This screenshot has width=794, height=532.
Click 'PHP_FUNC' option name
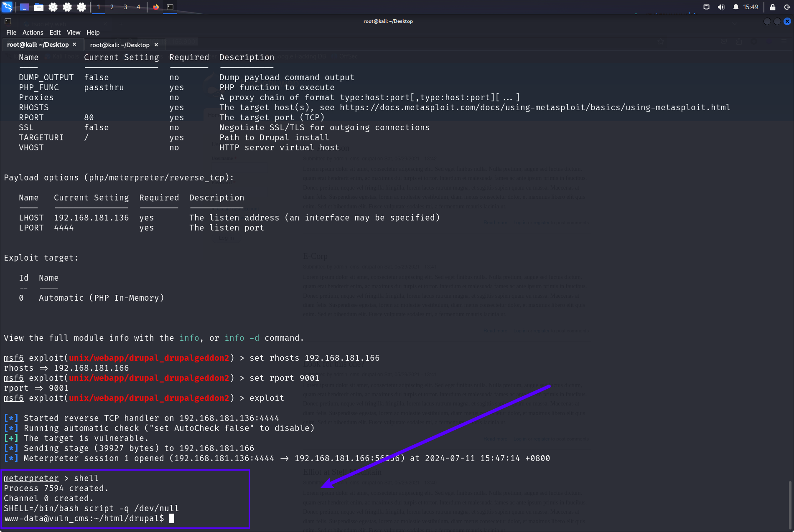point(38,87)
